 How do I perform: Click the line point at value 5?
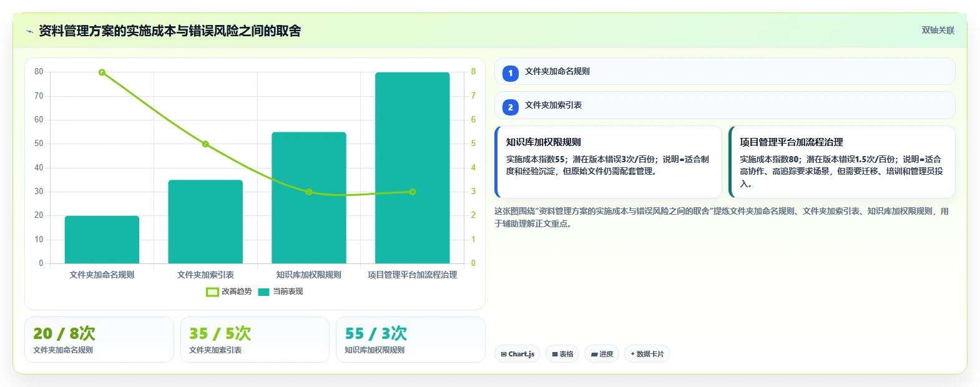[205, 144]
